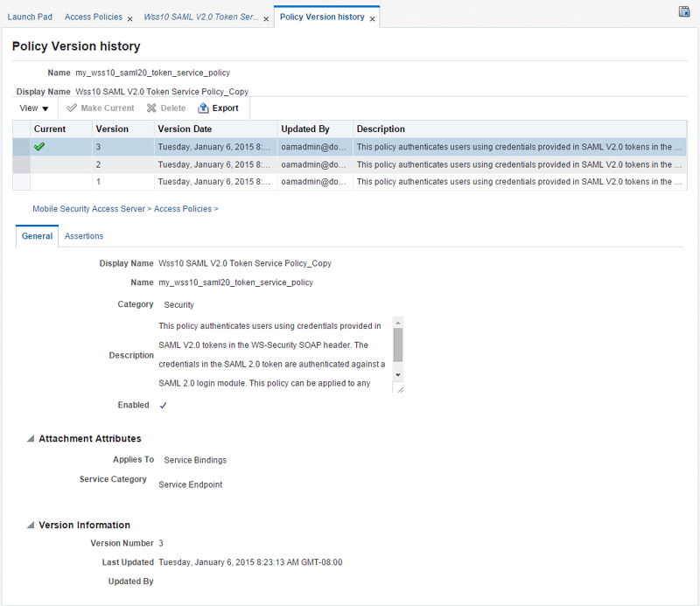
Task: Click the Enabled checkmark indicator
Action: pos(163,405)
